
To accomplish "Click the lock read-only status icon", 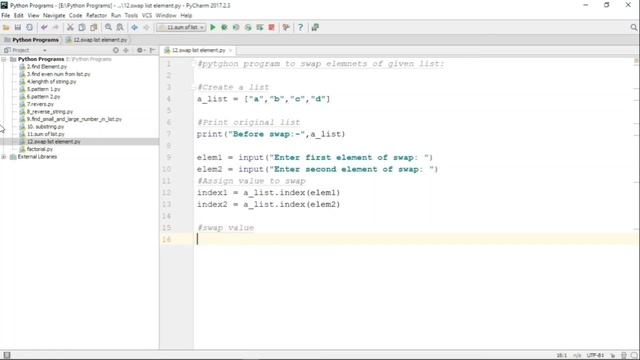I will point(613,355).
